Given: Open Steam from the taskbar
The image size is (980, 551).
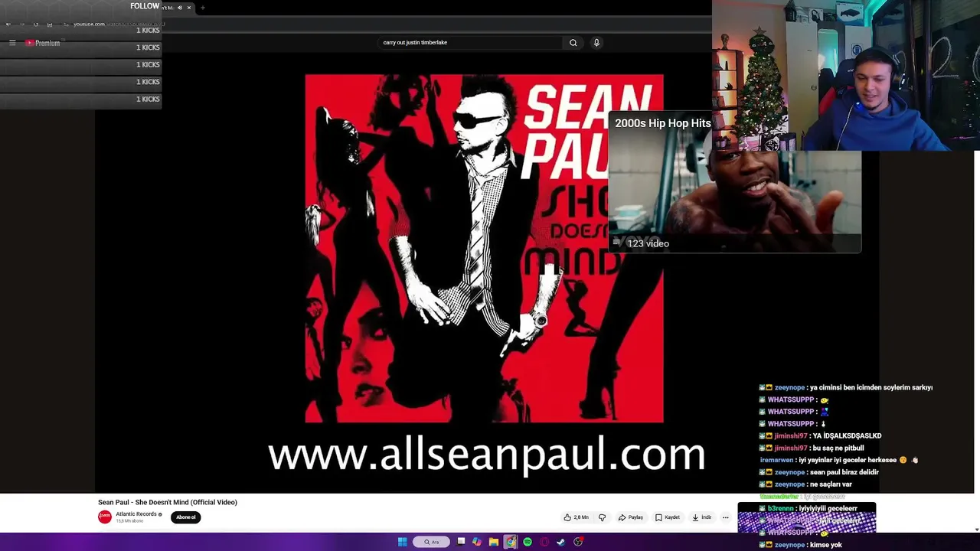Looking at the screenshot, I should coord(561,542).
